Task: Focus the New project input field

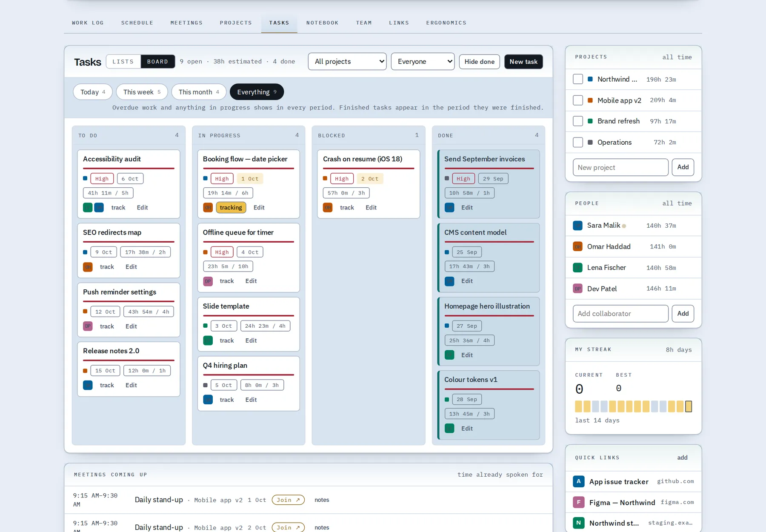Action: [620, 167]
